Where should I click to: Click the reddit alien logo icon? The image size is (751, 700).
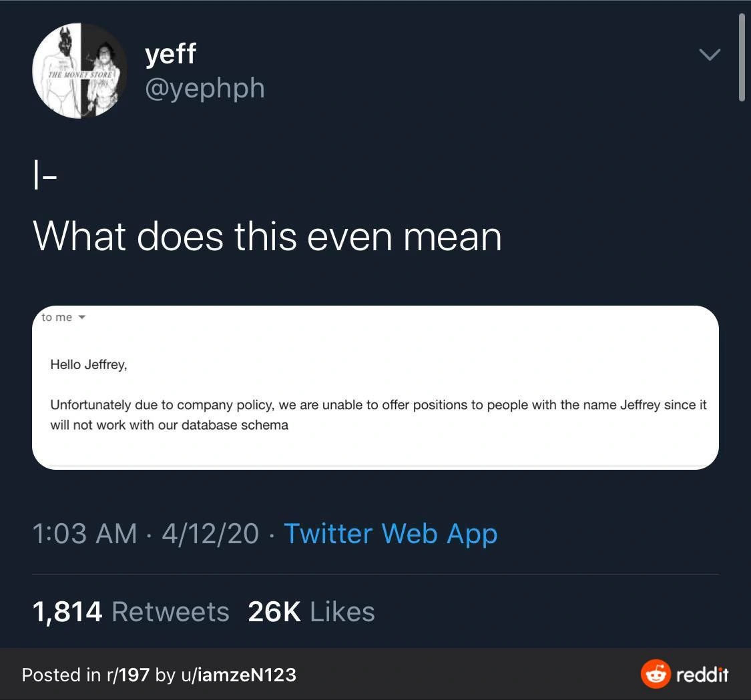(655, 674)
